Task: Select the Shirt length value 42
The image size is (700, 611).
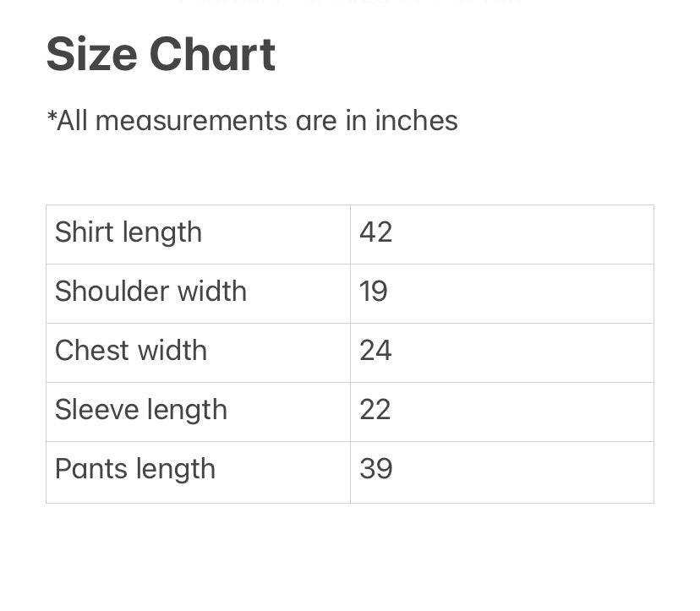Action: [375, 232]
